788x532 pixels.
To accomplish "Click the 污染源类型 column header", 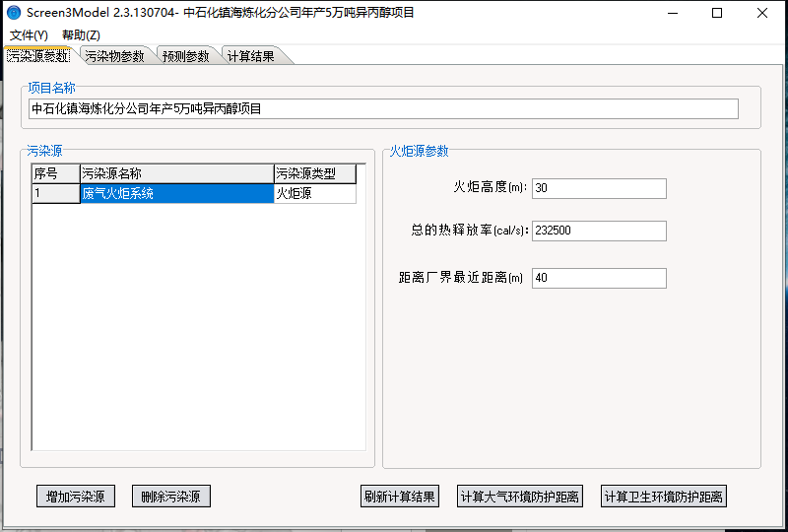I will coord(315,174).
